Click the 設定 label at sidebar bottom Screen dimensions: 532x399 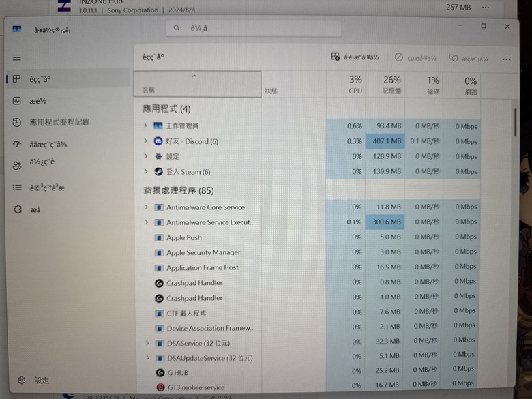click(x=42, y=381)
